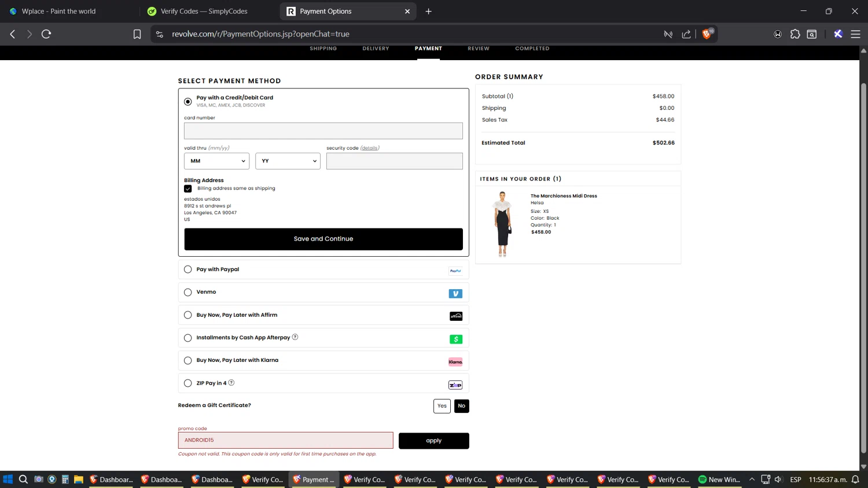Select Buy Now, Pay Later with Affirm
Image resolution: width=868 pixels, height=488 pixels.
coord(188,315)
